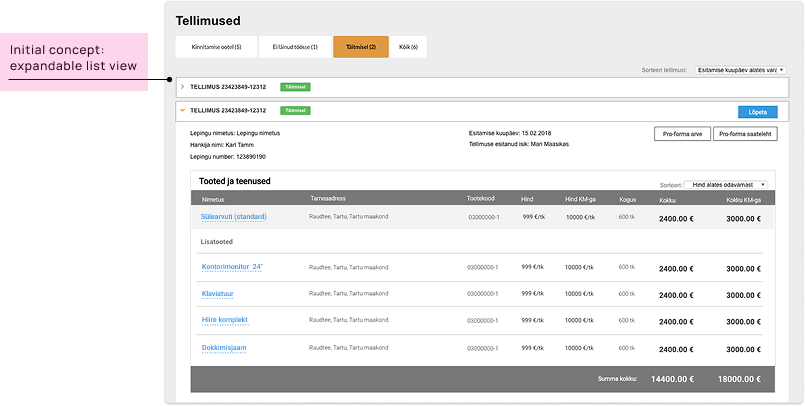Image resolution: width=805 pixels, height=406 pixels.
Task: Select the Ei läinud töösse tab
Action: 295,47
